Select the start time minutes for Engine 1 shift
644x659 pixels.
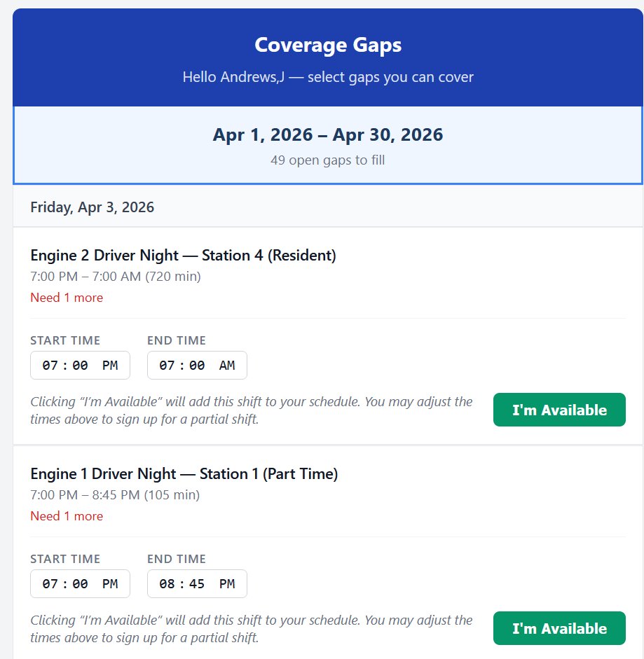pos(78,584)
